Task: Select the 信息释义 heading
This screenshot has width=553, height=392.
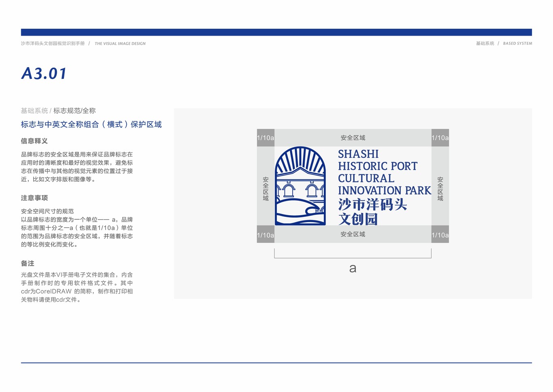Action: [34, 141]
